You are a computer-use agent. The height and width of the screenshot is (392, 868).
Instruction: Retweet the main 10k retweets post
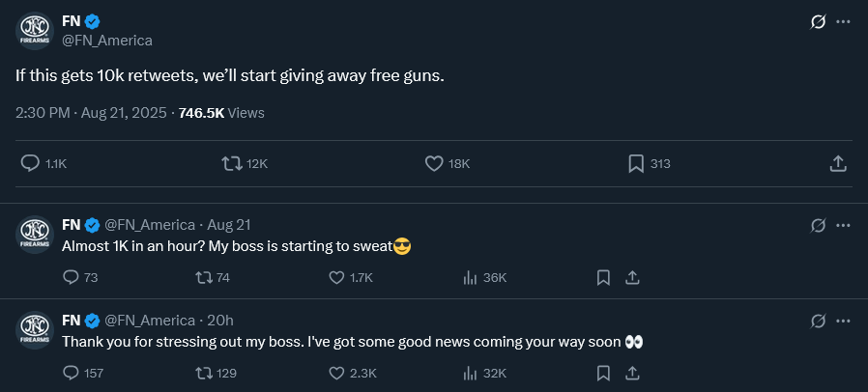click(x=231, y=164)
